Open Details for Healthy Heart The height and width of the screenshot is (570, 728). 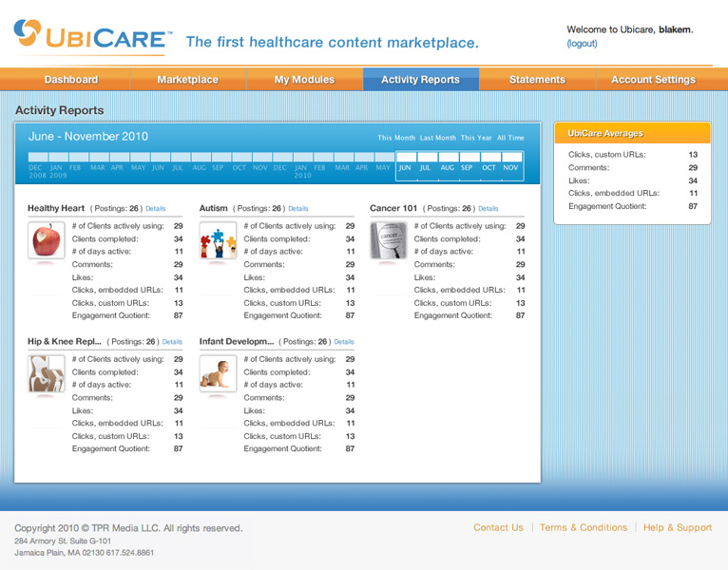pyautogui.click(x=156, y=209)
